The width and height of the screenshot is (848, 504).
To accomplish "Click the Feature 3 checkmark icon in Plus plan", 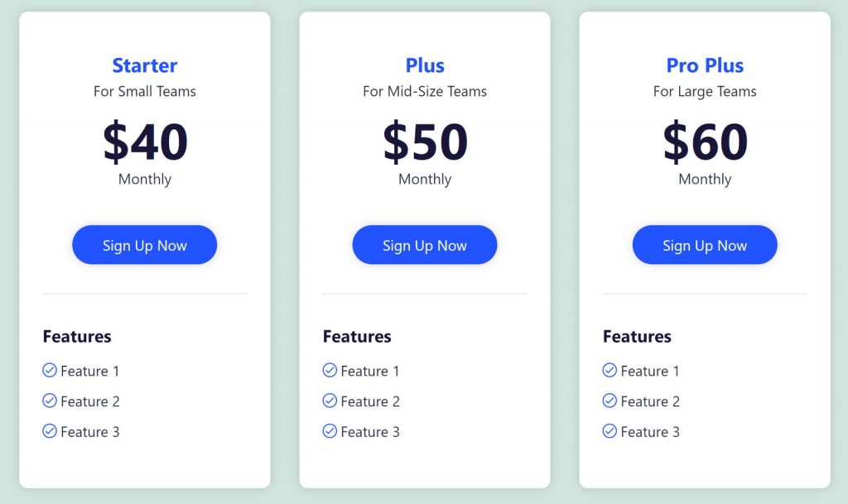I will [x=330, y=430].
